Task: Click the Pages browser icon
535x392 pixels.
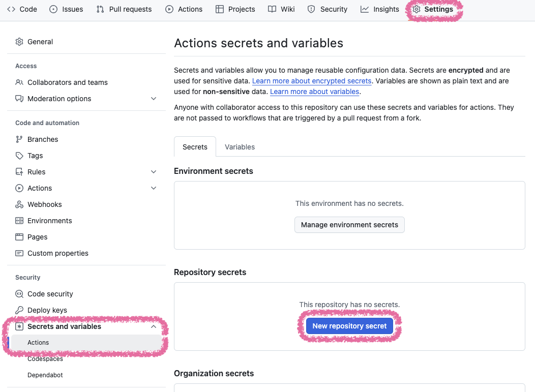Action: click(x=19, y=237)
